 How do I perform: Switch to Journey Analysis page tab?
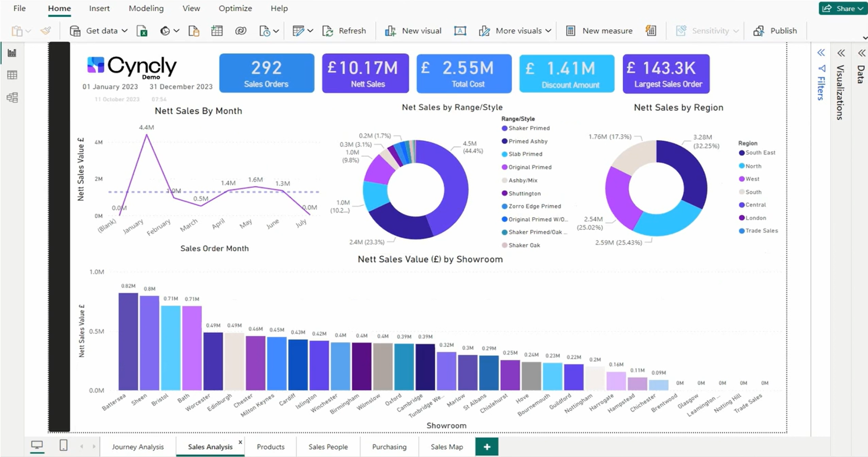pos(138,447)
